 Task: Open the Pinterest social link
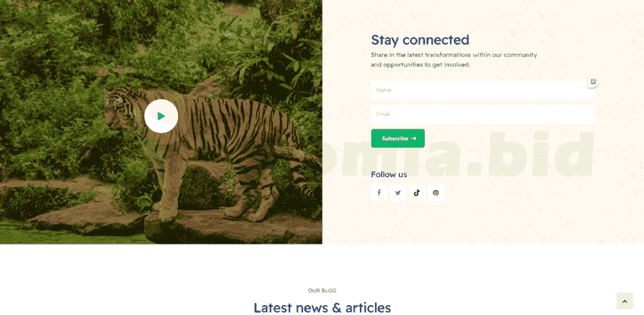pyautogui.click(x=436, y=192)
